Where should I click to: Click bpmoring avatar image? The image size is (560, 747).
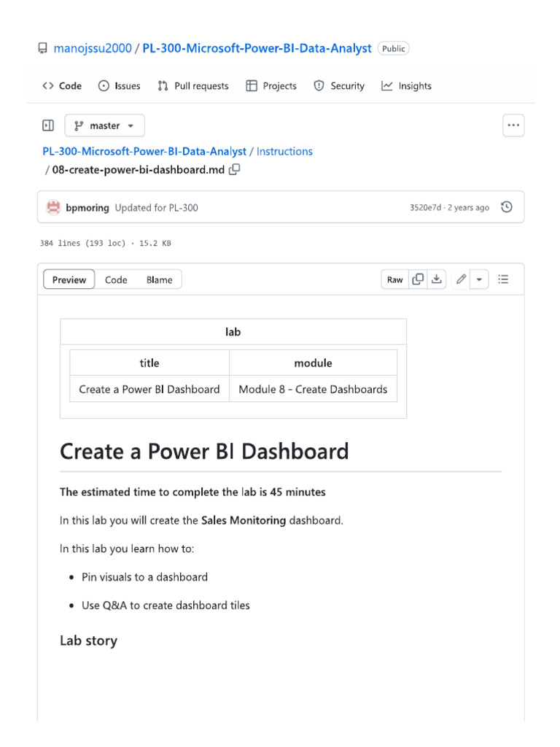(x=53, y=207)
